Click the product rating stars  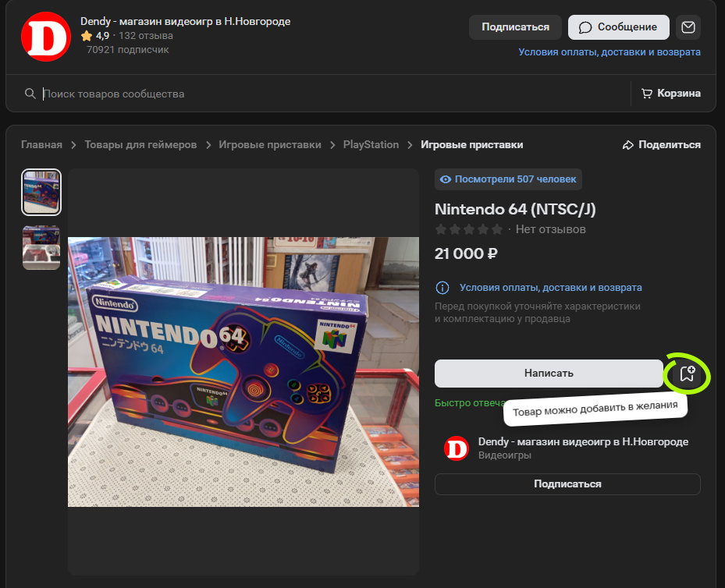(468, 229)
